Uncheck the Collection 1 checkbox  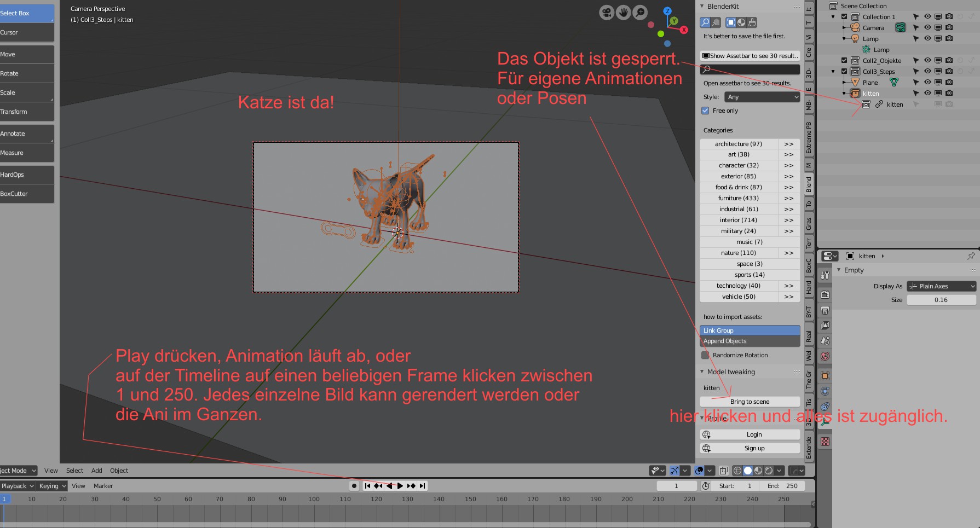(844, 17)
